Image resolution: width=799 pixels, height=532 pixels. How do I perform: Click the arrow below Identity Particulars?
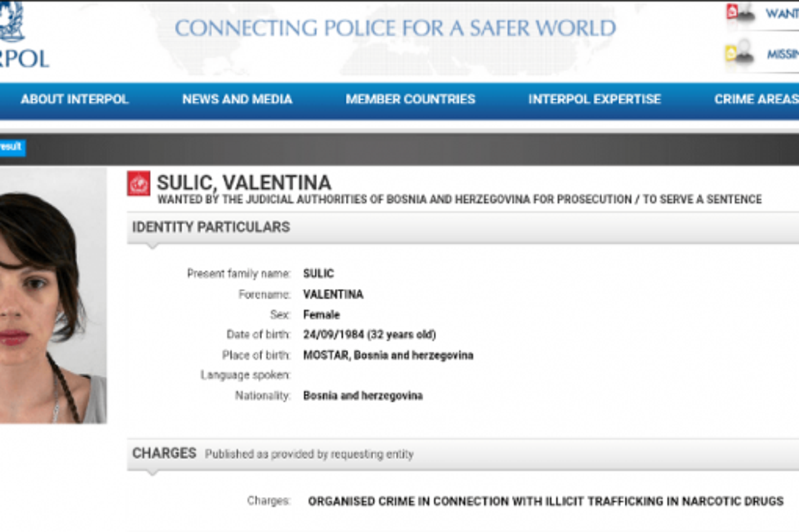[152, 246]
